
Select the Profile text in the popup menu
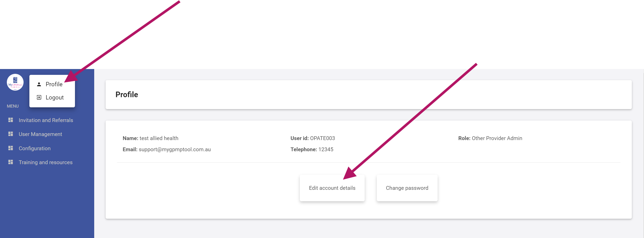tap(54, 84)
